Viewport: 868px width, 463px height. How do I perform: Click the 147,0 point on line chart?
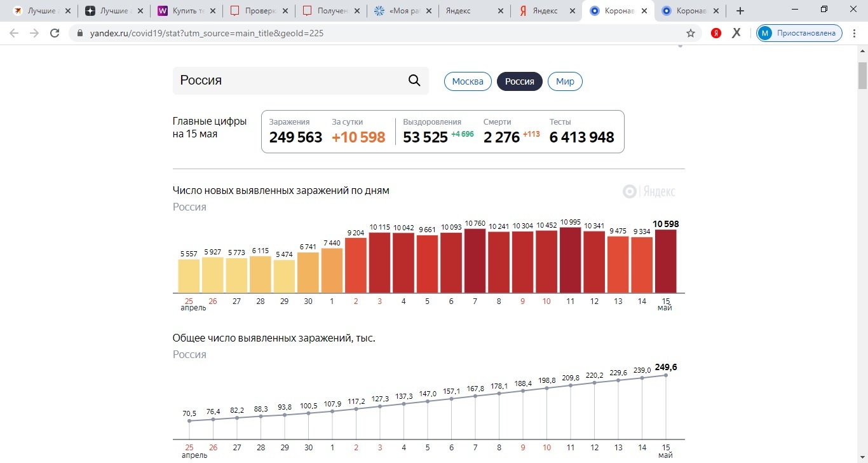[x=427, y=401]
